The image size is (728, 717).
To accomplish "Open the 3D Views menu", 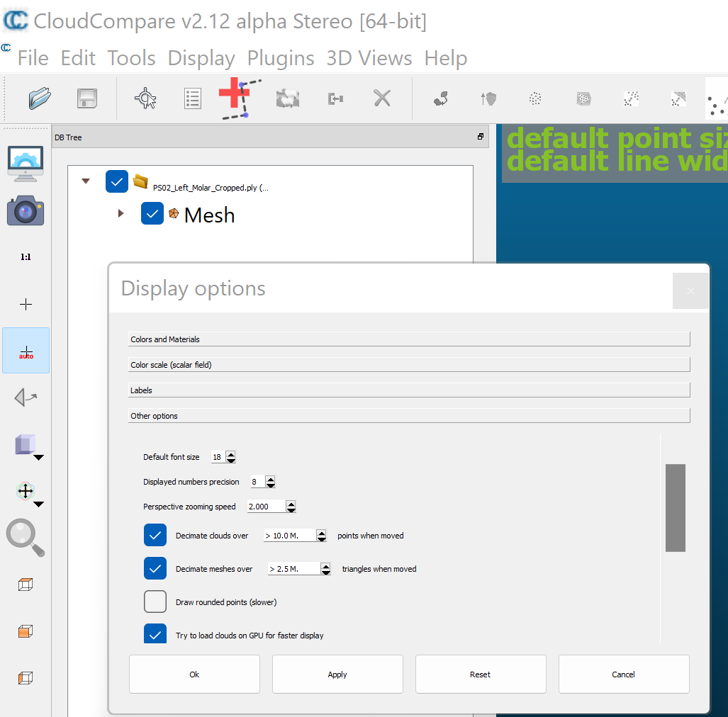I will [x=369, y=58].
